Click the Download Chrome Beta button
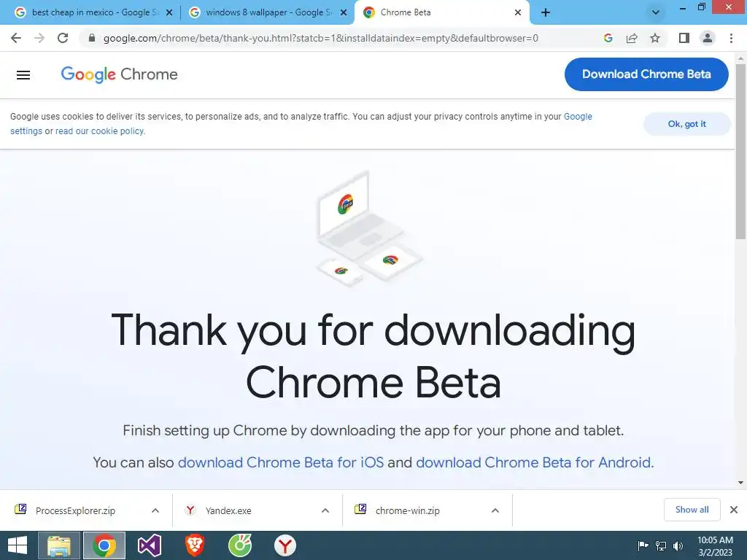 click(646, 74)
